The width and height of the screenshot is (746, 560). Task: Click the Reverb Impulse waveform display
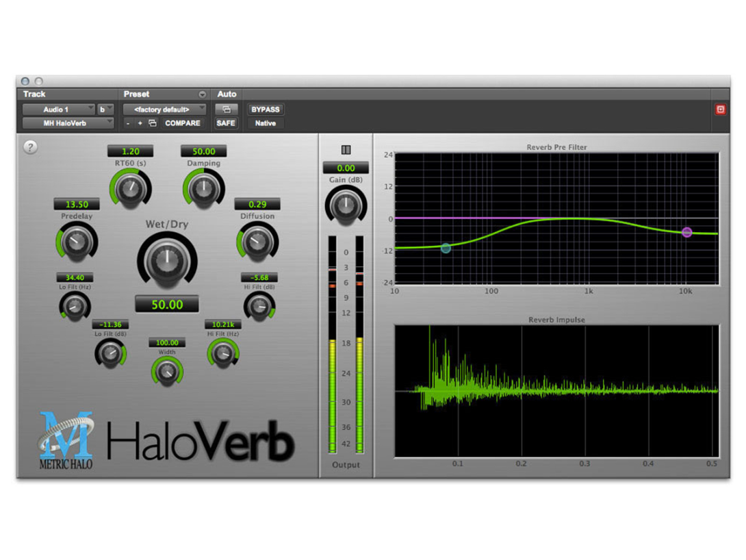coord(556,391)
